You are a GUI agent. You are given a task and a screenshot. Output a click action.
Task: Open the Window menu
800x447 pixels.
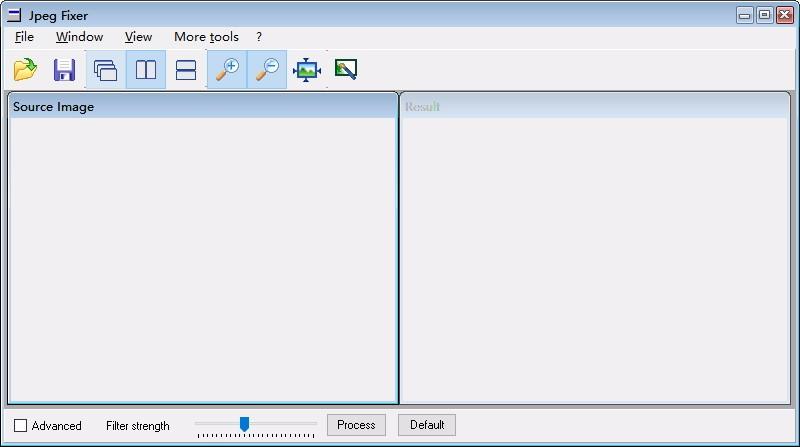[x=80, y=37]
